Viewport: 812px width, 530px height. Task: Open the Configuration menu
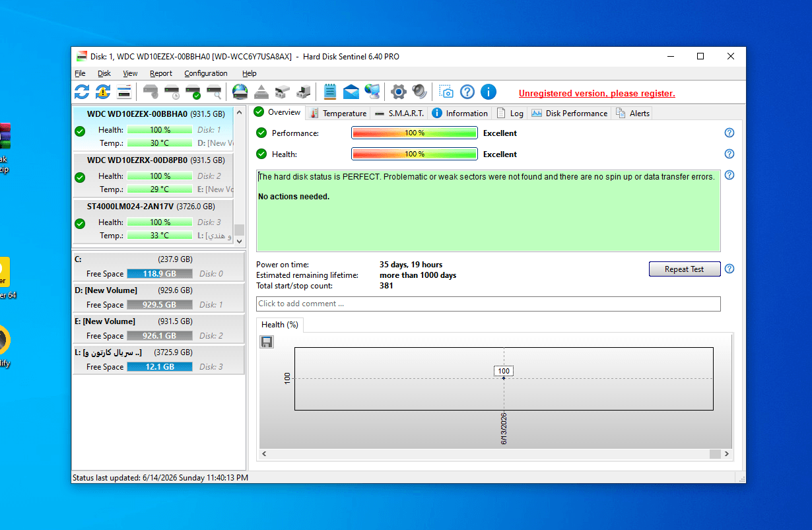coord(206,73)
